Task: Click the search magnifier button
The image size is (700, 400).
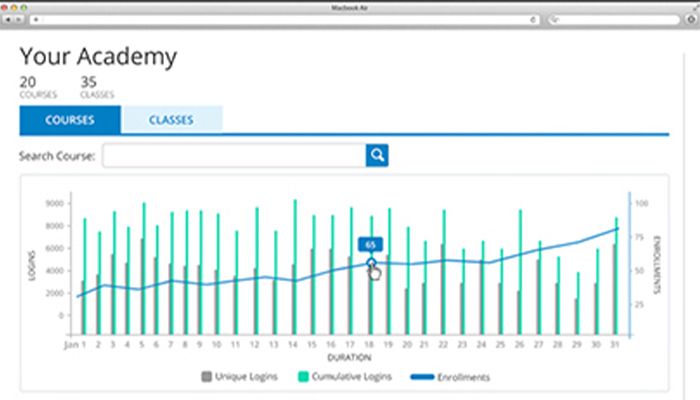Action: point(377,155)
